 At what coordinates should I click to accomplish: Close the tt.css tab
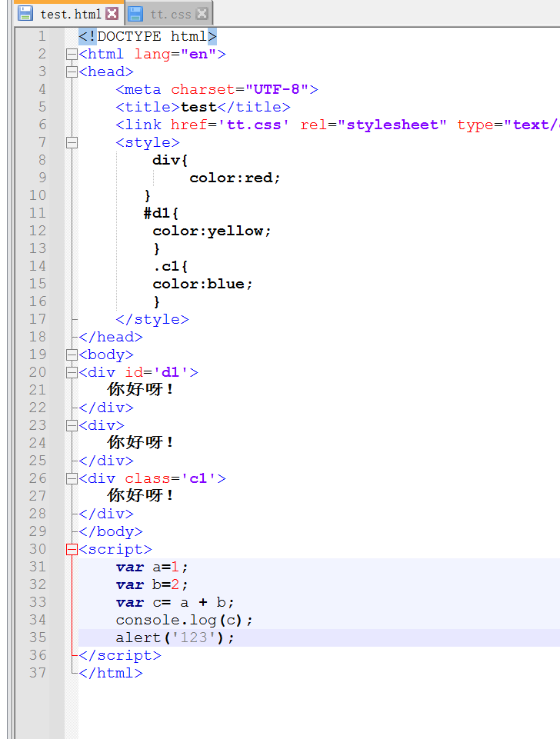click(202, 14)
